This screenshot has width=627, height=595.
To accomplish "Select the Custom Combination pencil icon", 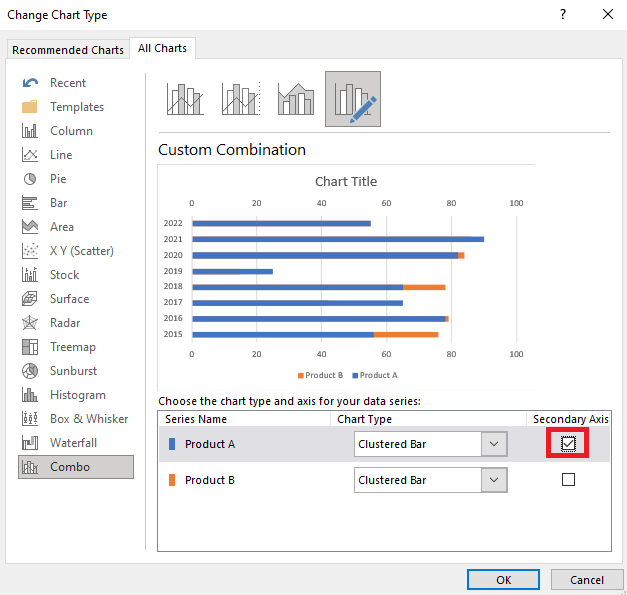I will pyautogui.click(x=353, y=99).
